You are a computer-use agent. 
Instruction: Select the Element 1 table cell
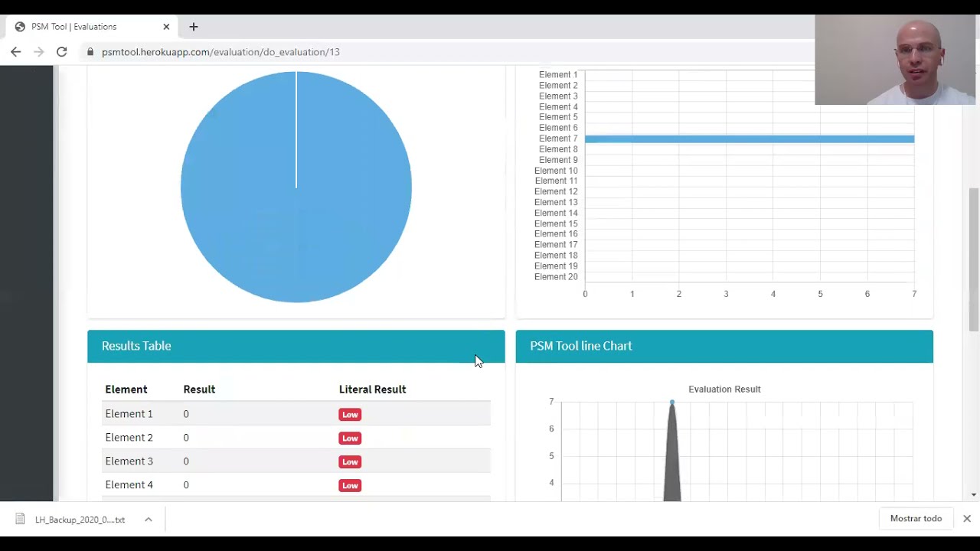point(129,414)
